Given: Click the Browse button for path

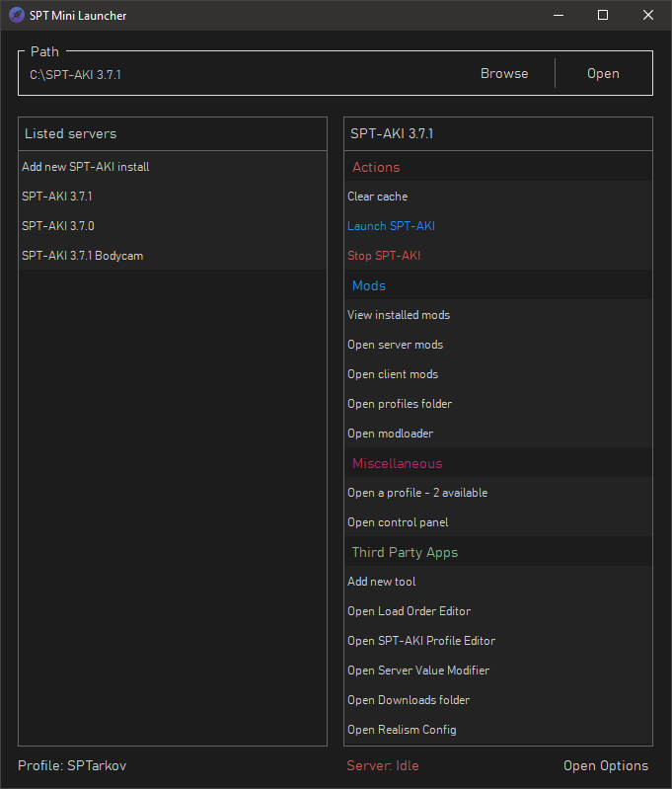Looking at the screenshot, I should (x=504, y=73).
